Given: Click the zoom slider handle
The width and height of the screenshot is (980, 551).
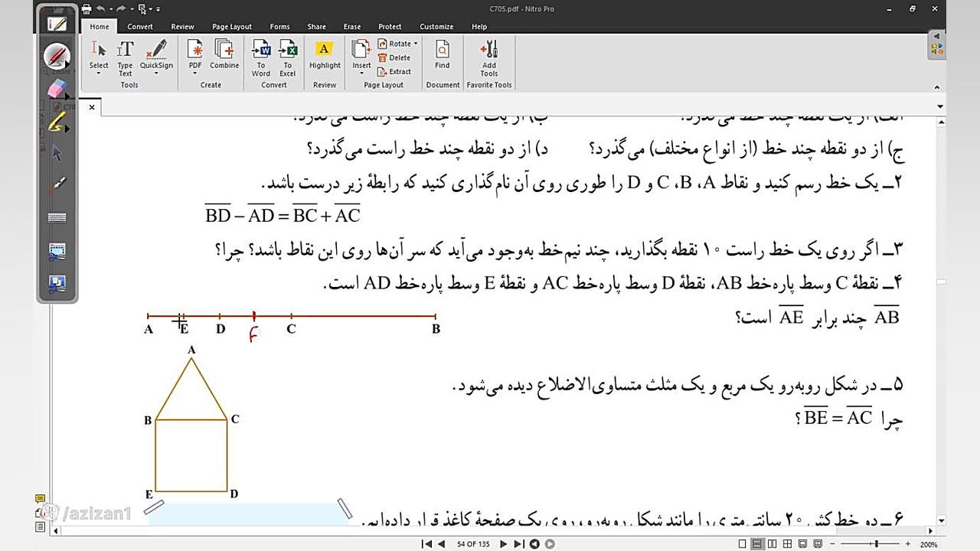Looking at the screenshot, I should click(876, 544).
